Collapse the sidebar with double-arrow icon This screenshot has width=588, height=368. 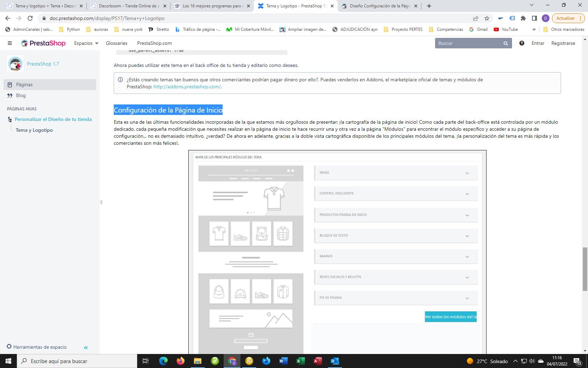[x=86, y=347]
